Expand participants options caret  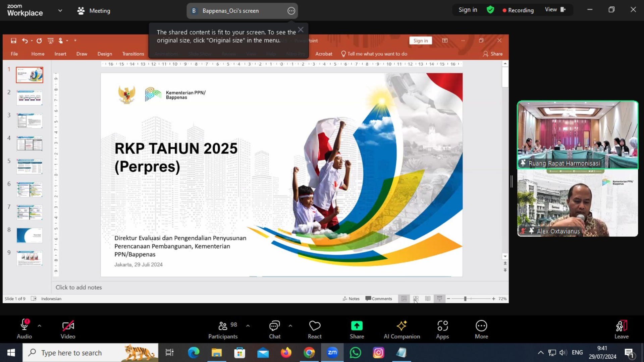(248, 325)
